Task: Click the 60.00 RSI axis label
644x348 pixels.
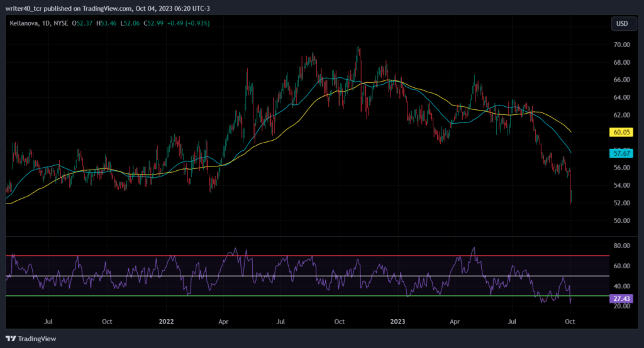Action: click(622, 266)
